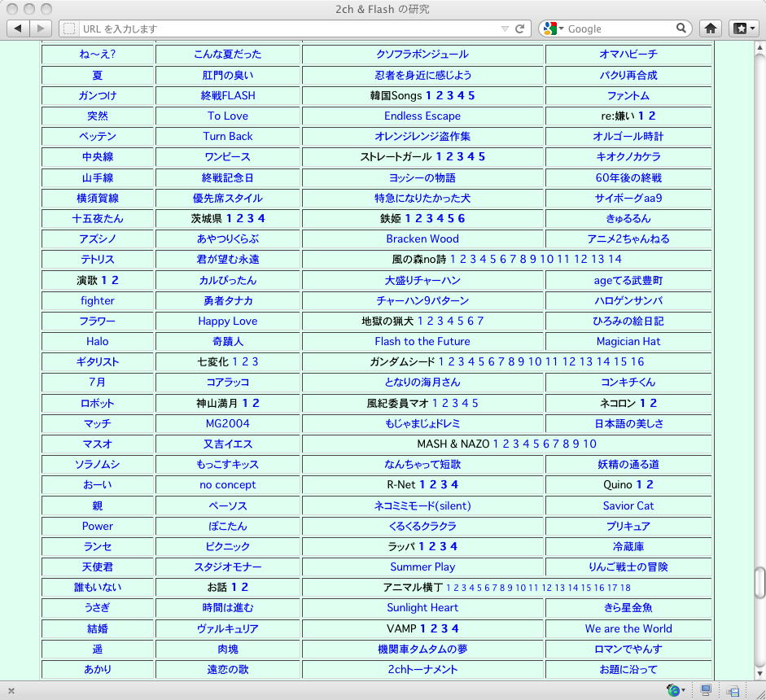Go back with the back arrow button
The width and height of the screenshot is (766, 700).
click(x=18, y=28)
